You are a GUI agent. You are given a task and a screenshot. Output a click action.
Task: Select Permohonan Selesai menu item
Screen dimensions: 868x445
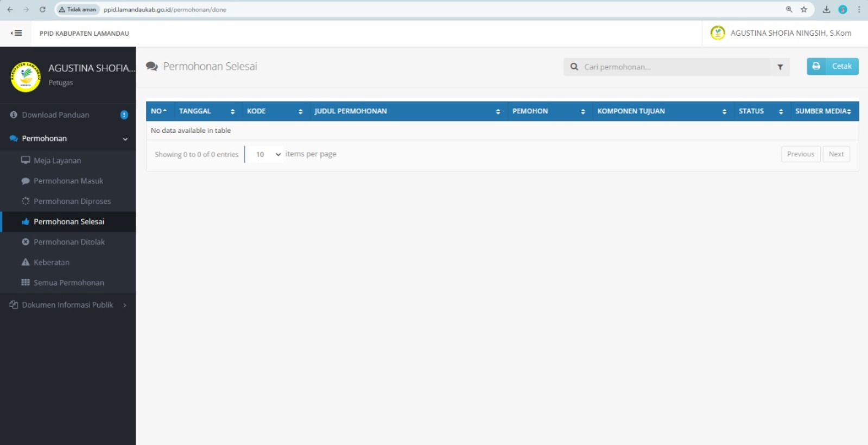tap(68, 221)
